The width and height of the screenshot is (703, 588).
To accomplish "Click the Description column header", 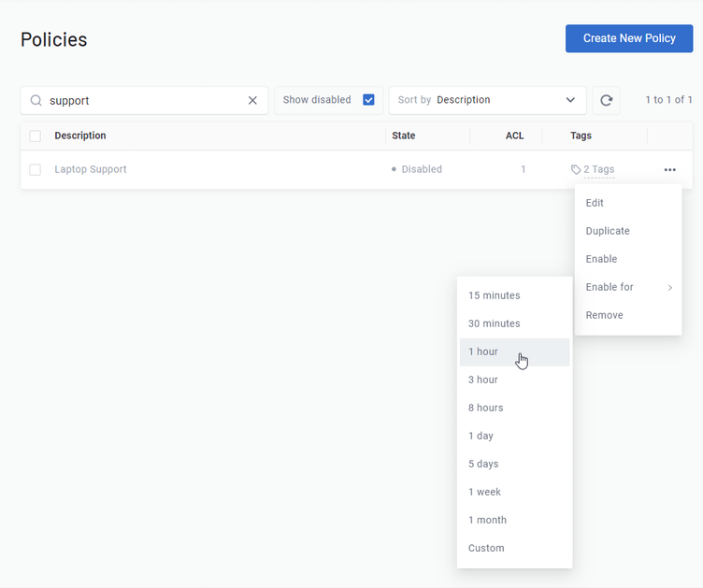I will [x=80, y=136].
